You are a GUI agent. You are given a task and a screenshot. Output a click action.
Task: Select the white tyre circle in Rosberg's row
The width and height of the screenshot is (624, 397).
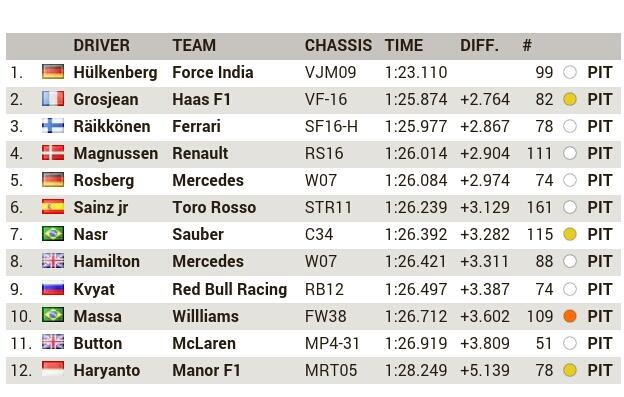pos(570,180)
